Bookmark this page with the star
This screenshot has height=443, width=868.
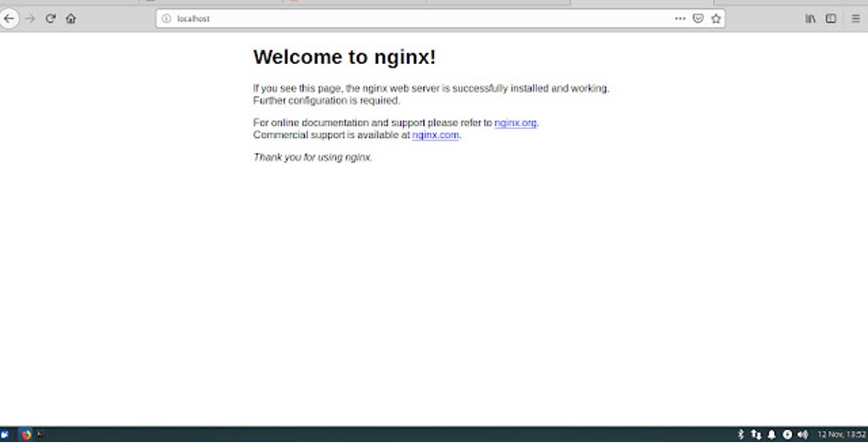(716, 19)
